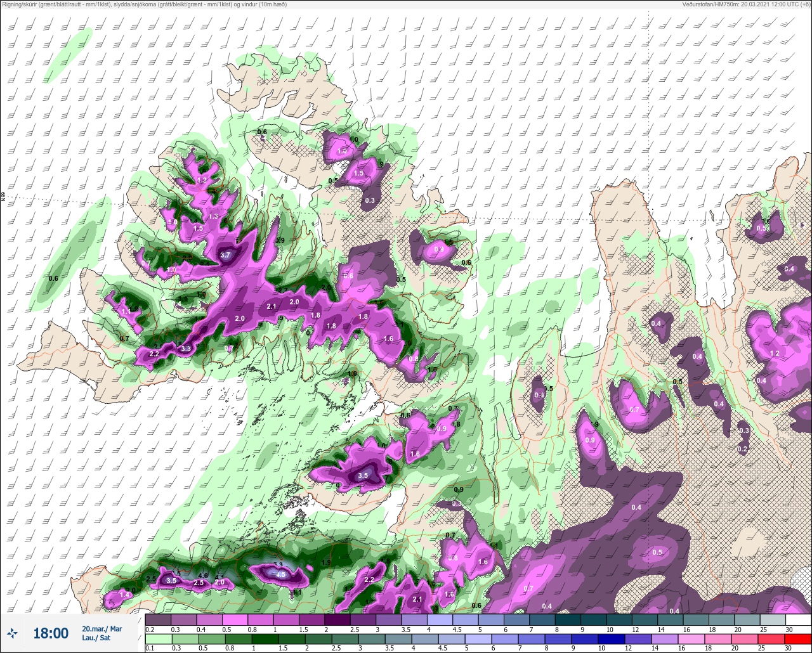
Task: Pick the dusky purple swatch labeled 0.2
Action: coord(158,619)
